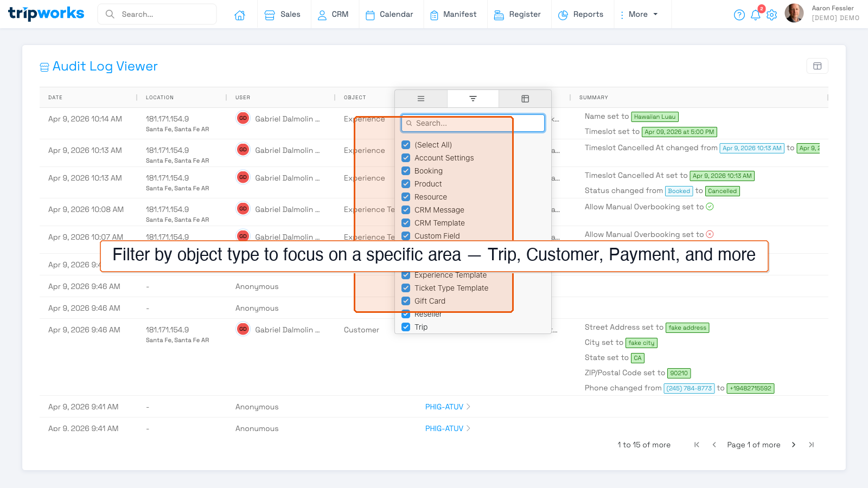Image resolution: width=868 pixels, height=488 pixels.
Task: Open the settings gear icon
Action: [772, 15]
